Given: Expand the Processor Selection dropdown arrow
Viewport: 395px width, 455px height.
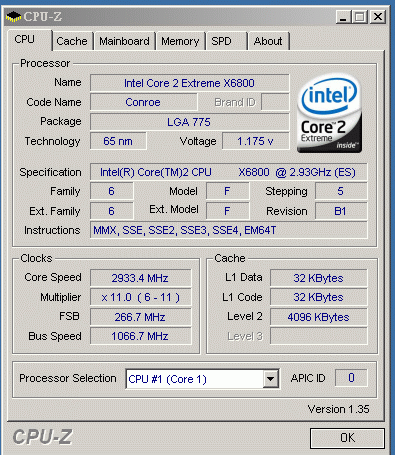Looking at the screenshot, I should [271, 379].
